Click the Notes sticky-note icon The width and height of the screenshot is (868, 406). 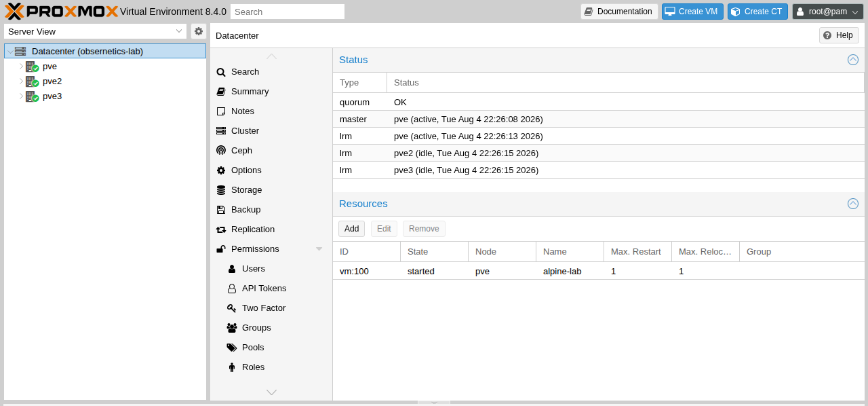click(x=221, y=111)
